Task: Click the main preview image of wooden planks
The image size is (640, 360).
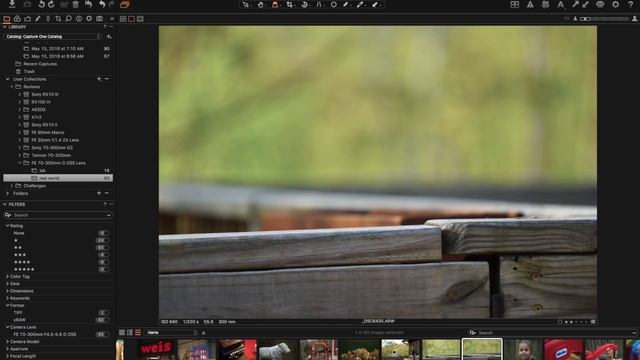Action: tap(378, 172)
